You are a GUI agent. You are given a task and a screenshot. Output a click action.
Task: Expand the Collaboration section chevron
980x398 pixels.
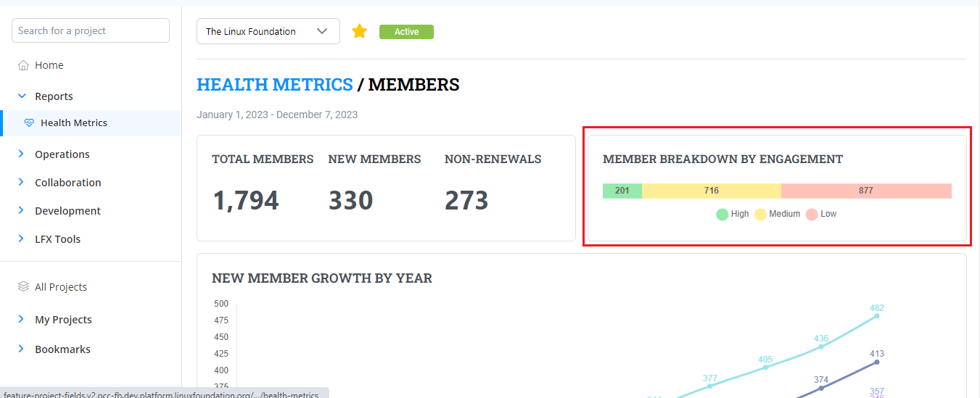coord(21,182)
